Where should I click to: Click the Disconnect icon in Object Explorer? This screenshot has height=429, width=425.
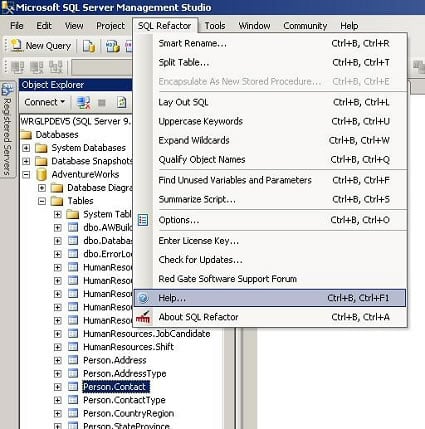click(x=83, y=102)
